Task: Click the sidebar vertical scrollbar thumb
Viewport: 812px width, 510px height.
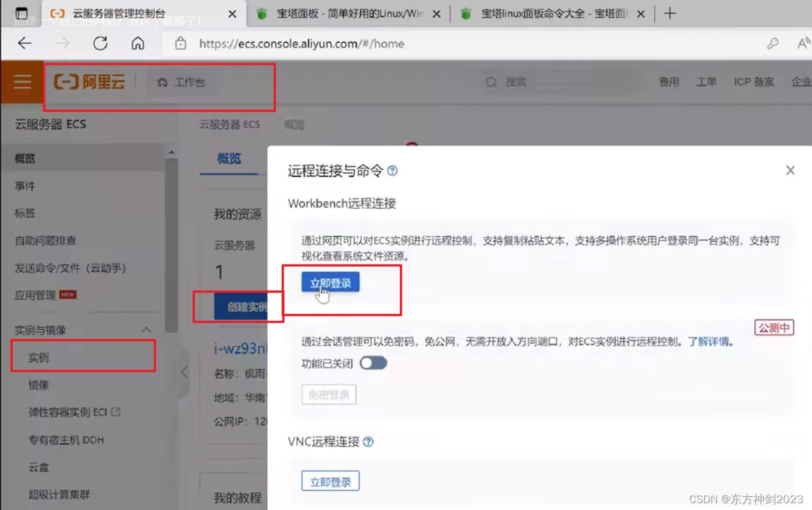Action: tap(171, 245)
